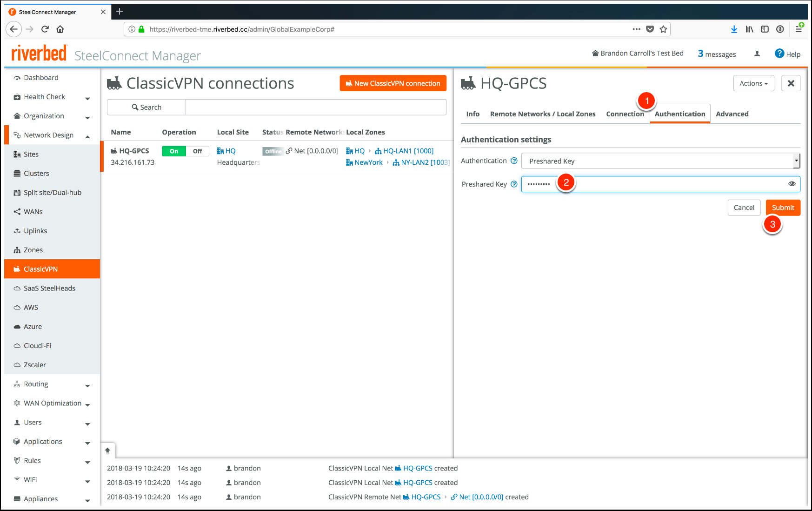The height and width of the screenshot is (511, 812).
Task: Open browser downloads arrow icon
Action: (x=734, y=29)
